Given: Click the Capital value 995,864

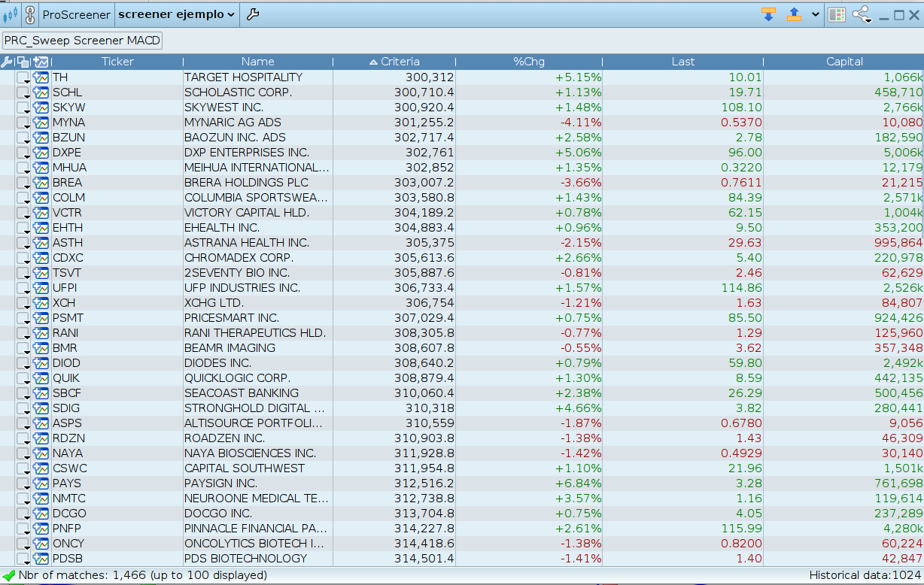Looking at the screenshot, I should [898, 243].
